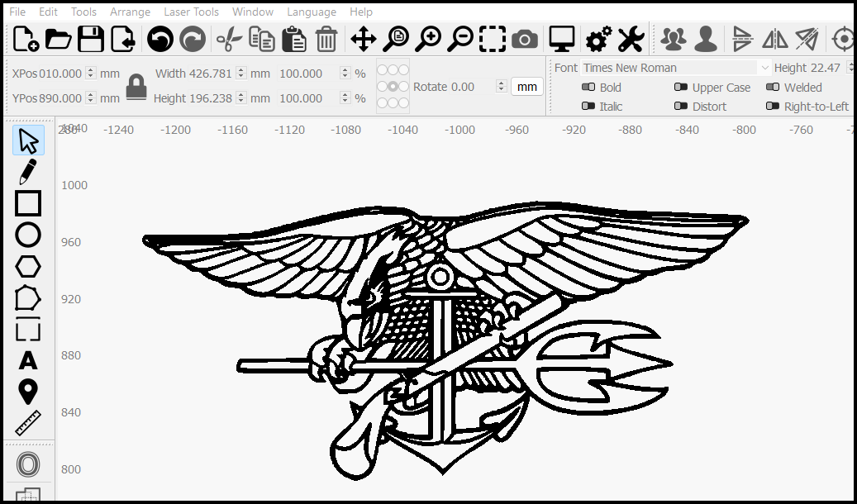Frame selection with dashed rectangle icon
857x504 pixels.
point(493,40)
